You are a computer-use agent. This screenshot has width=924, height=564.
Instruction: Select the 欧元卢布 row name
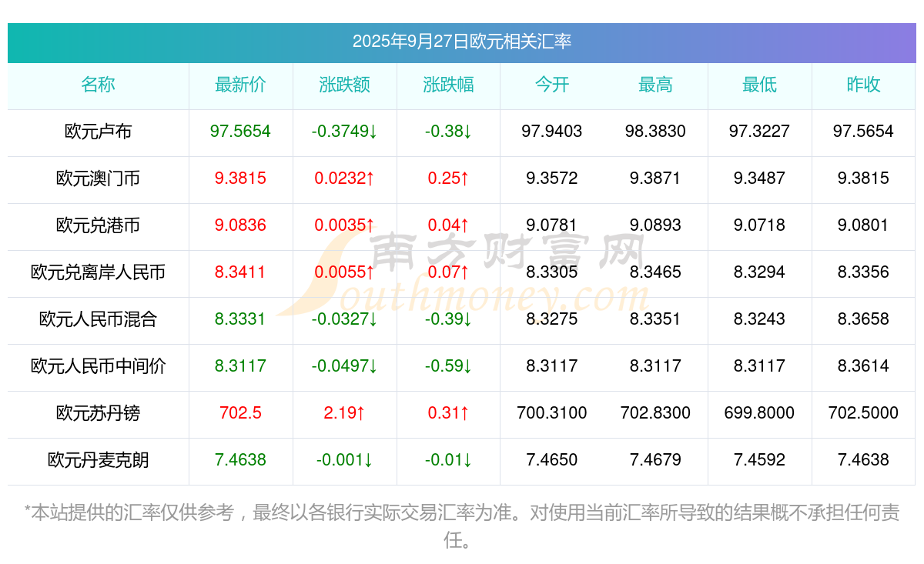tap(98, 132)
